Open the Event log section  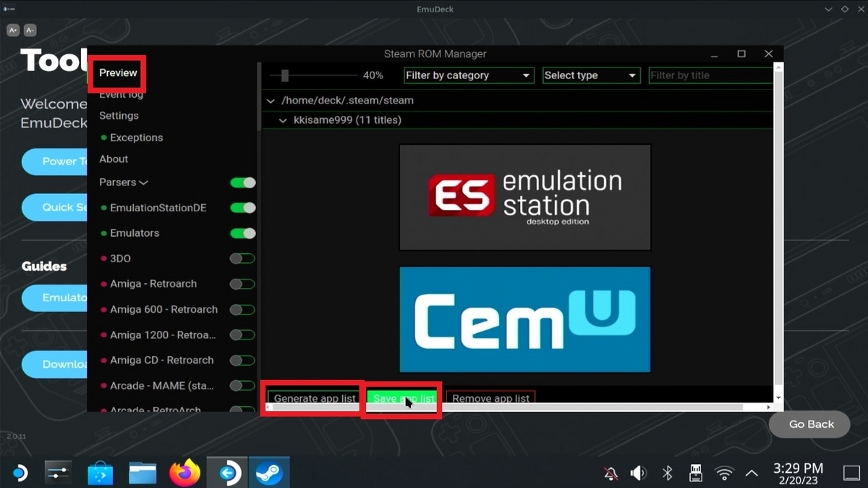pos(121,94)
